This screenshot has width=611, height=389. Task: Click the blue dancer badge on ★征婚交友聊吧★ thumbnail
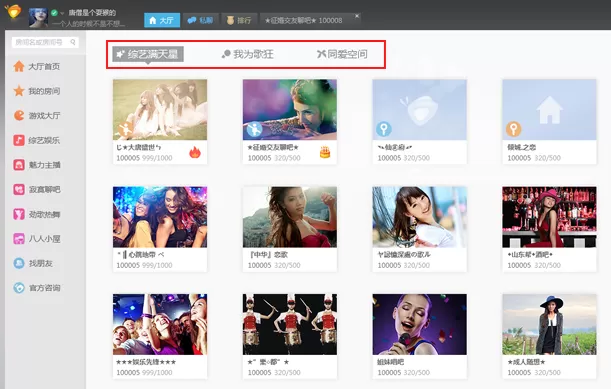[x=254, y=129]
